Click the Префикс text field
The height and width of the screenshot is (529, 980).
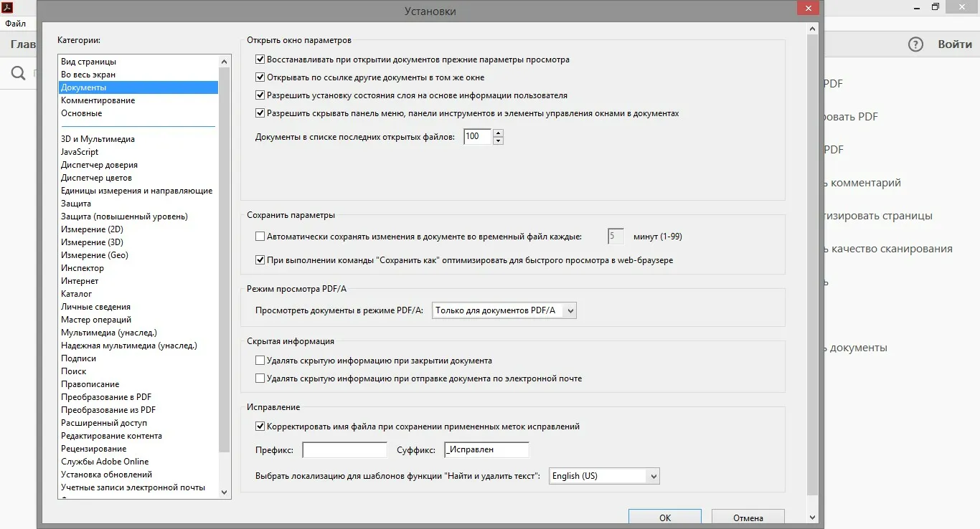pos(344,450)
